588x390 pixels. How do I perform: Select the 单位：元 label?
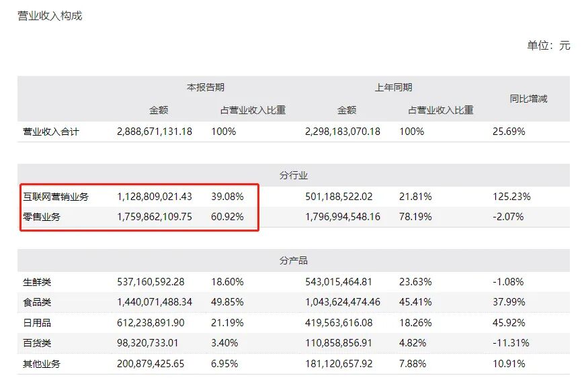coord(548,46)
